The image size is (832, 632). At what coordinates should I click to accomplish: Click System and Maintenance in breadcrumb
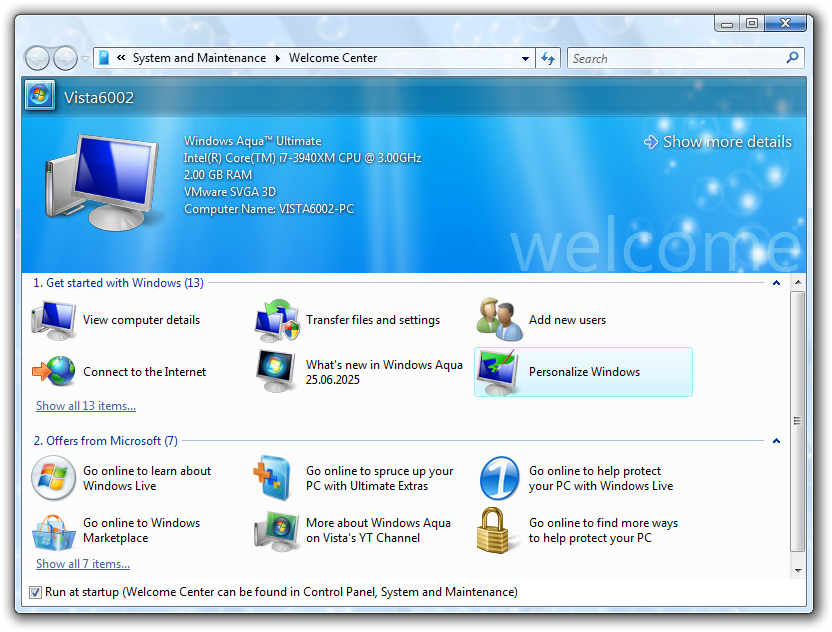tap(199, 58)
